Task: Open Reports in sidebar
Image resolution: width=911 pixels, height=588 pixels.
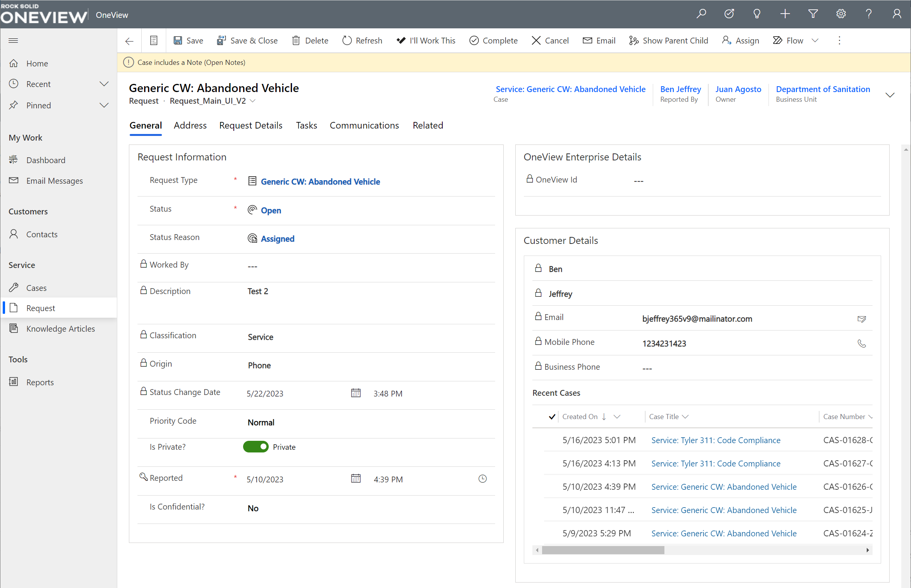Action: tap(58, 382)
